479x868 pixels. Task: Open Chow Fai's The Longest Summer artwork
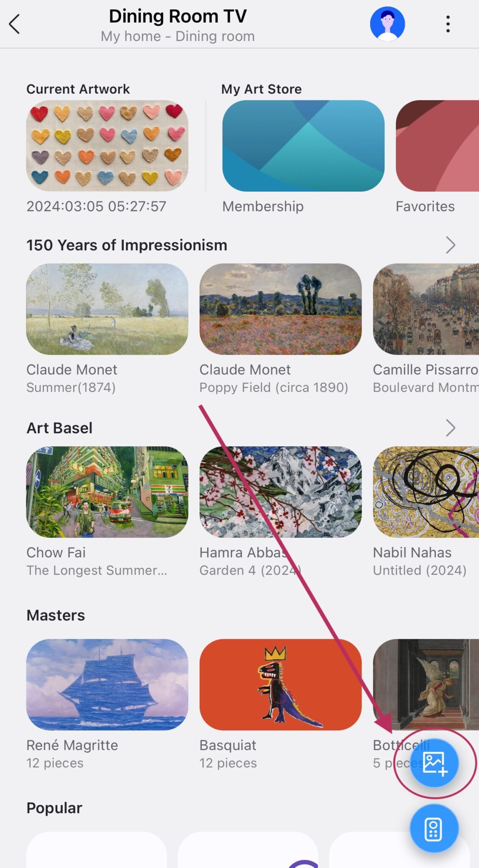pyautogui.click(x=107, y=491)
